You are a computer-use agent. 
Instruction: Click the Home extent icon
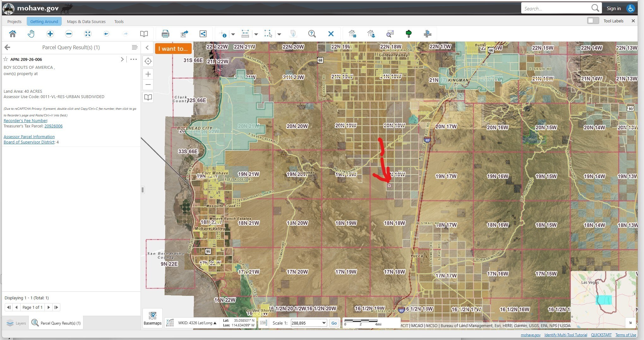(13, 34)
